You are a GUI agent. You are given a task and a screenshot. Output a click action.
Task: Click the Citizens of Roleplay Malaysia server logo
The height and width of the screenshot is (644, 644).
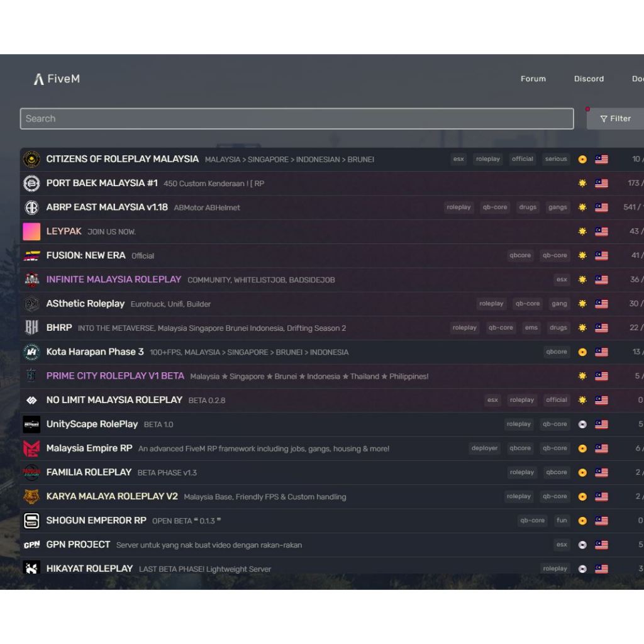(x=31, y=159)
